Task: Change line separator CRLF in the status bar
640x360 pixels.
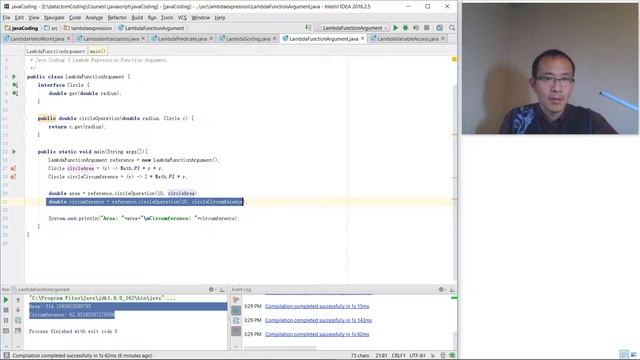Action: [x=398, y=356]
